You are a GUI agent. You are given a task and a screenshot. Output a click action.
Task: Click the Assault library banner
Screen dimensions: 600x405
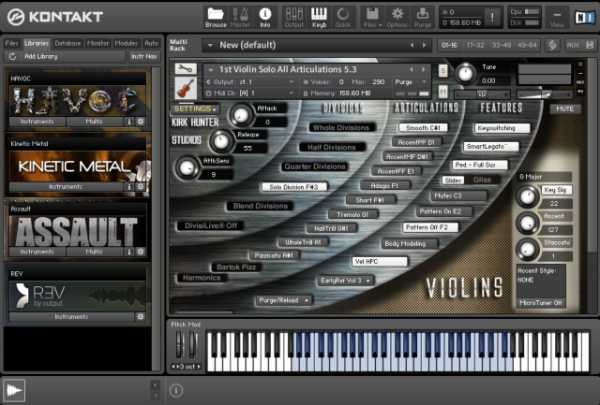point(77,232)
